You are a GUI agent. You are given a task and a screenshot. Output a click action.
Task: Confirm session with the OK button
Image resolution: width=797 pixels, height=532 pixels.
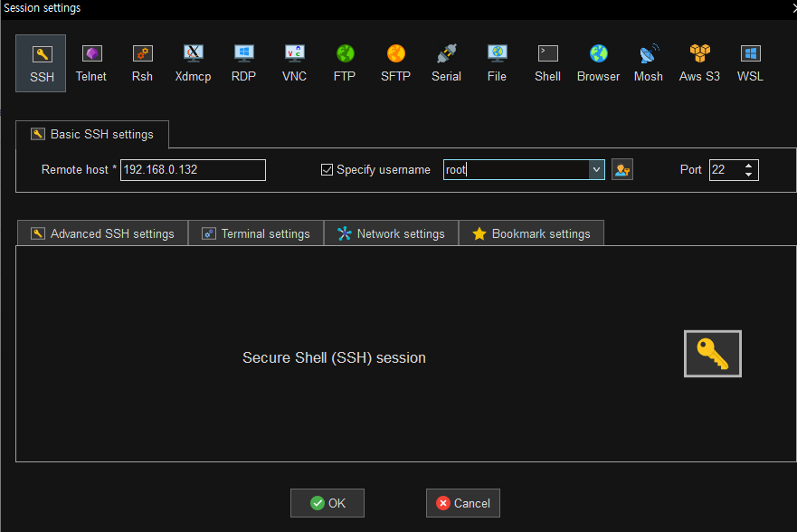point(327,503)
